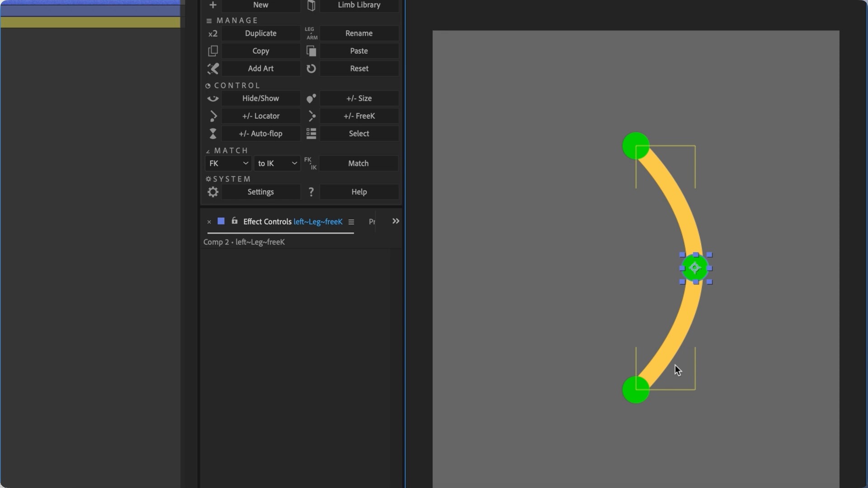Click the Duplicate x2 icon
Screen dimensions: 868x488
(212, 33)
